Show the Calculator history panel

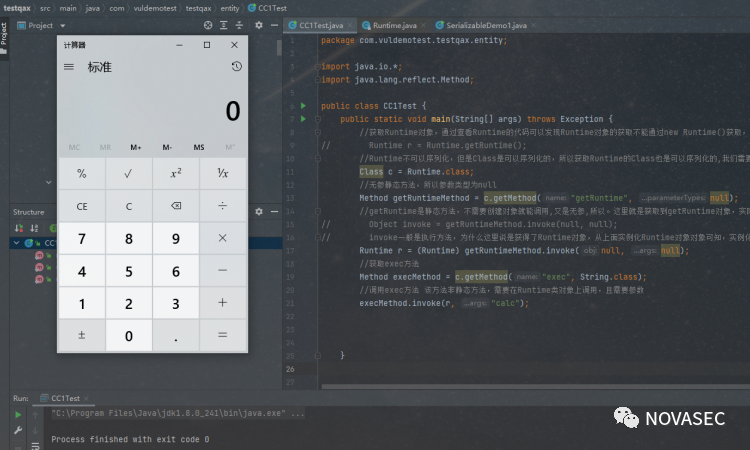pyautogui.click(x=236, y=66)
